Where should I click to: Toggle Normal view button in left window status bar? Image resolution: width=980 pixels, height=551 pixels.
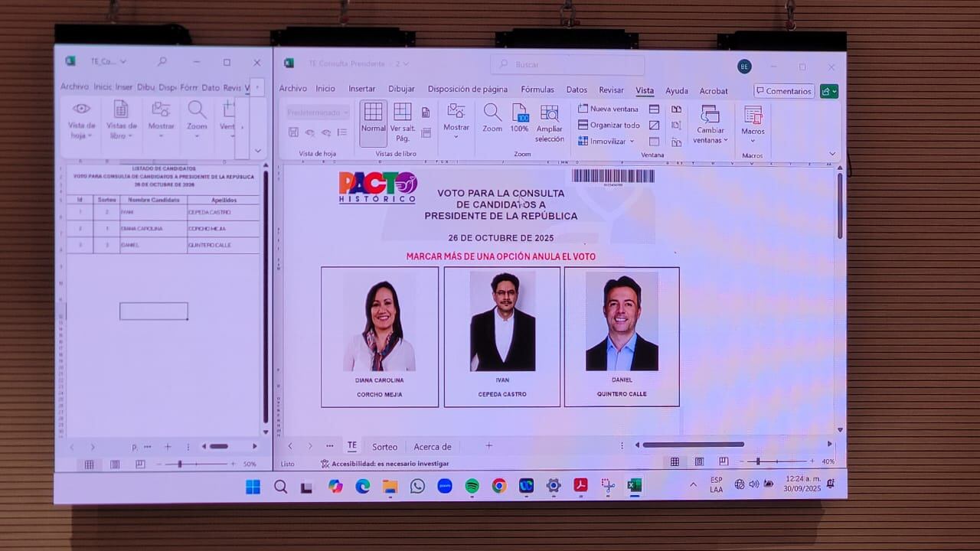point(90,465)
